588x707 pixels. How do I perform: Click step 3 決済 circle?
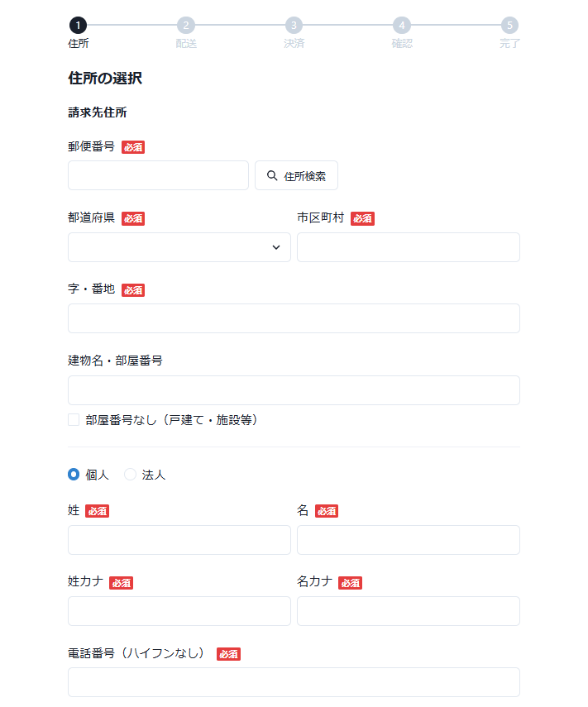tap(294, 26)
